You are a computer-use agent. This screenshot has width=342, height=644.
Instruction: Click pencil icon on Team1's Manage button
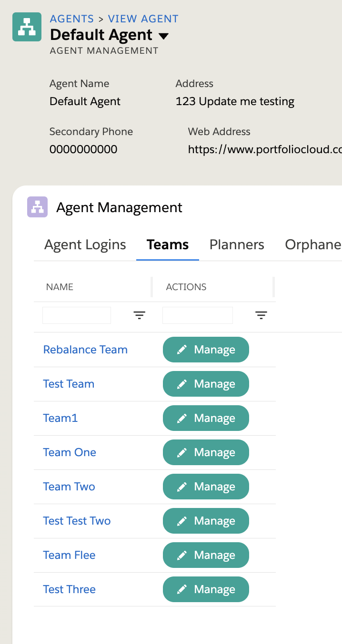point(181,419)
